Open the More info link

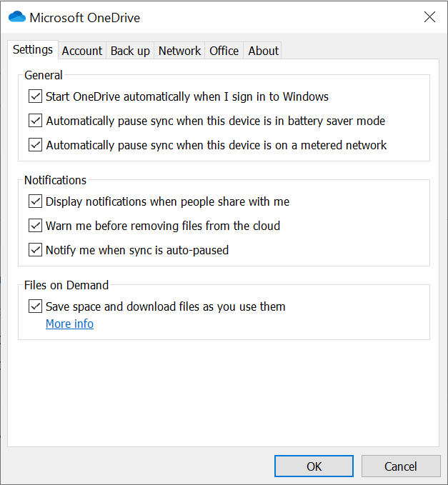69,324
